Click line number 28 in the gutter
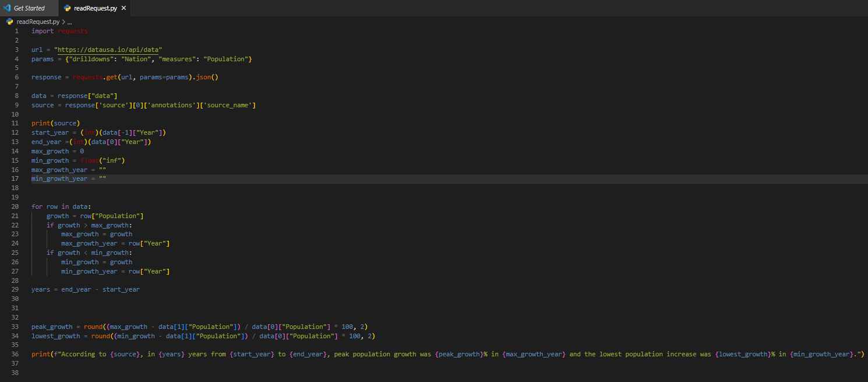Viewport: 868px width, 382px height. (x=15, y=280)
